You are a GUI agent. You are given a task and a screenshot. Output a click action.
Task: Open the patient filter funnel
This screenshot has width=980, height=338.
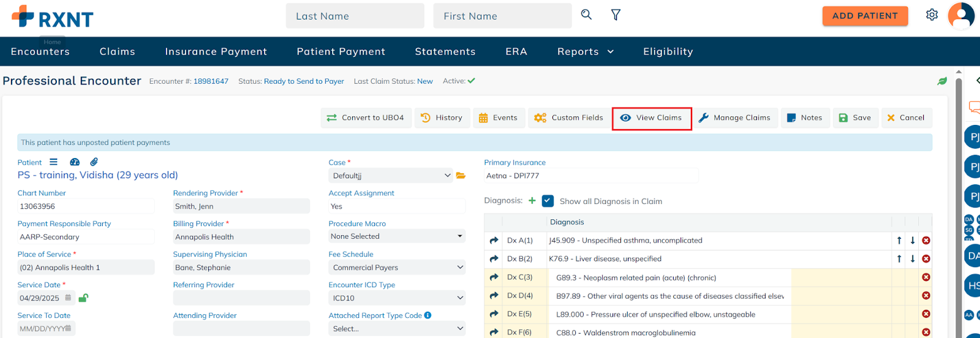pos(616,15)
